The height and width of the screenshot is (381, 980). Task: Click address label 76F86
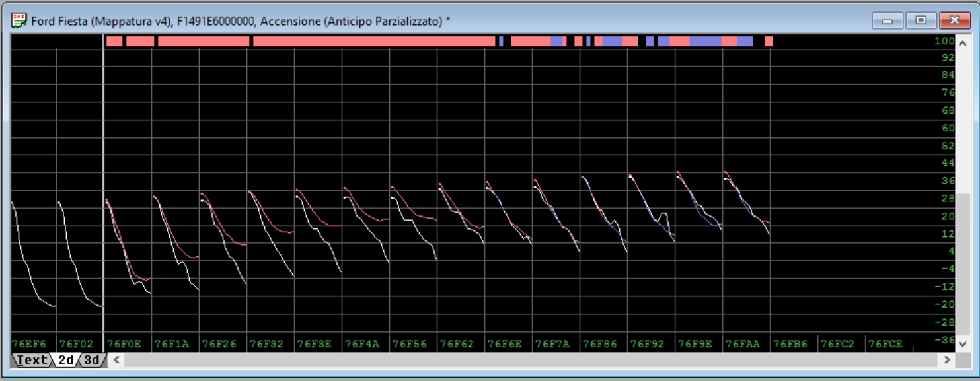click(600, 344)
